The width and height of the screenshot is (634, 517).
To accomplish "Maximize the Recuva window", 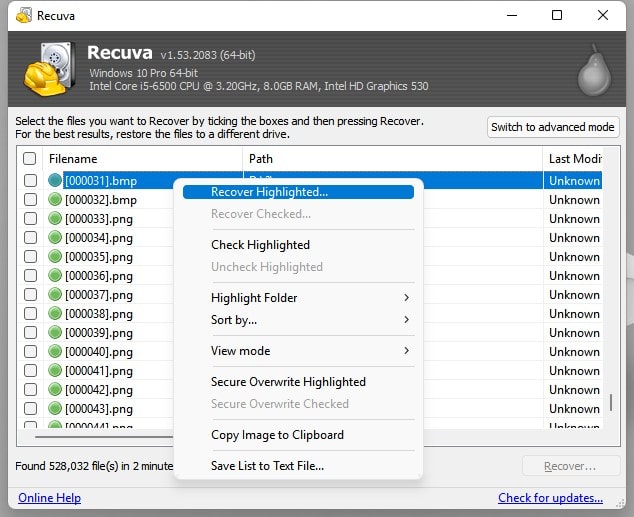I will click(557, 15).
